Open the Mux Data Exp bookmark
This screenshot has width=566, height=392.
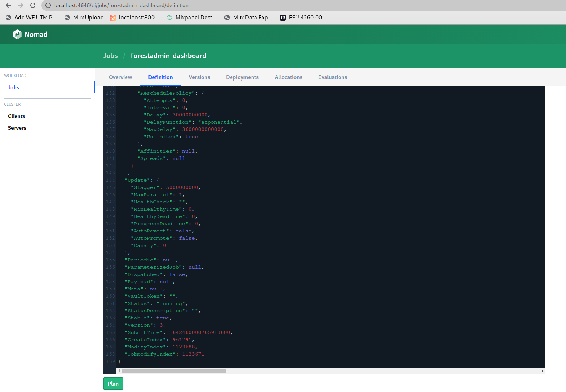[249, 18]
